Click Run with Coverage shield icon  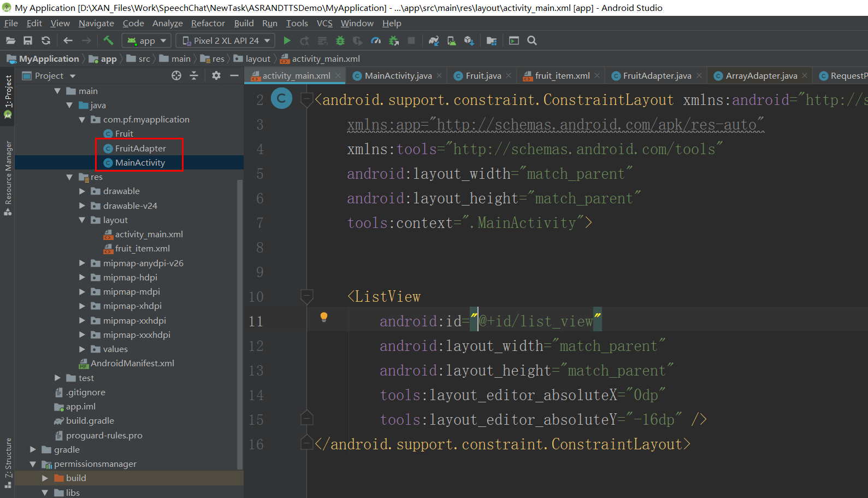pyautogui.click(x=358, y=40)
